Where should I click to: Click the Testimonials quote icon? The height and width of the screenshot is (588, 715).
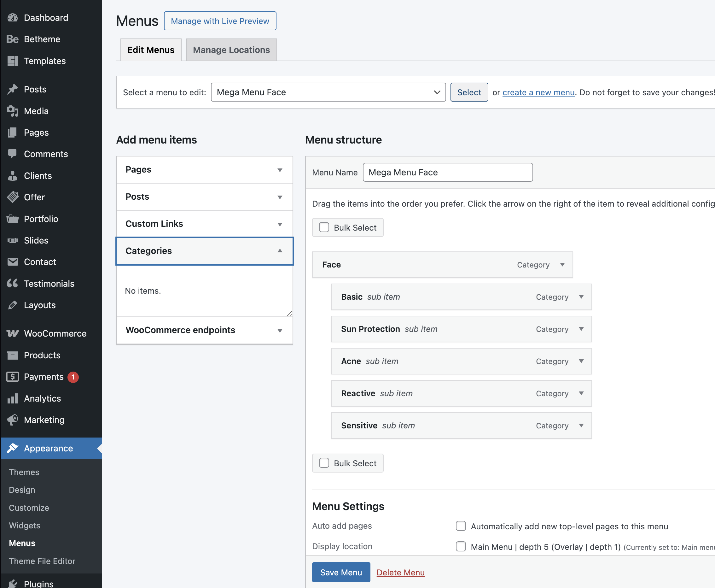click(13, 284)
